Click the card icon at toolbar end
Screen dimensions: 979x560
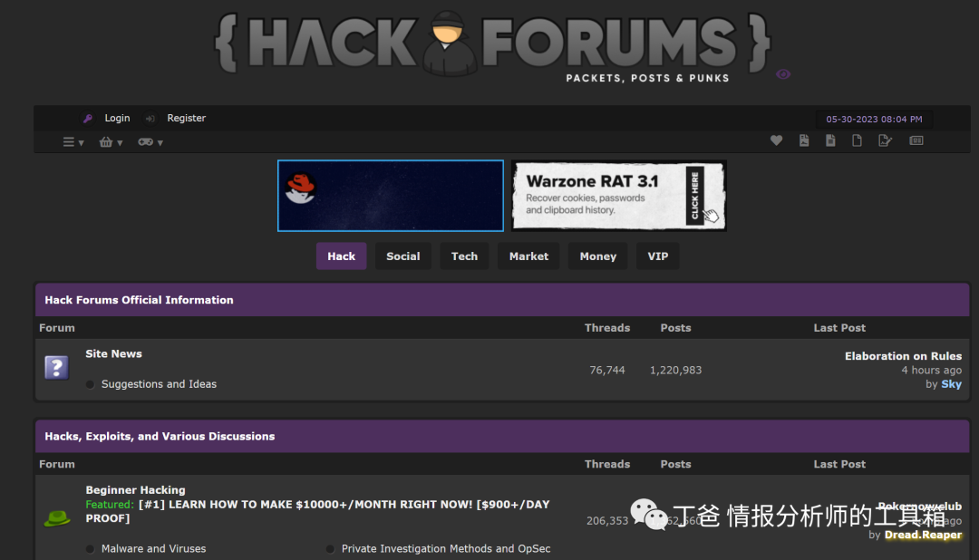pos(916,140)
